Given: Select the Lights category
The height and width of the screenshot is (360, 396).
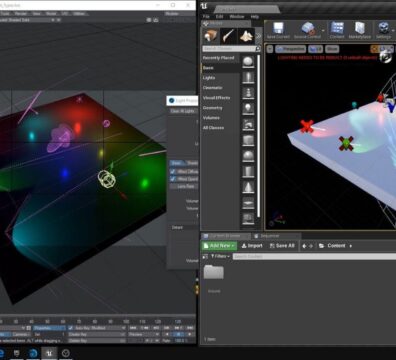Looking at the screenshot, I should coord(209,78).
